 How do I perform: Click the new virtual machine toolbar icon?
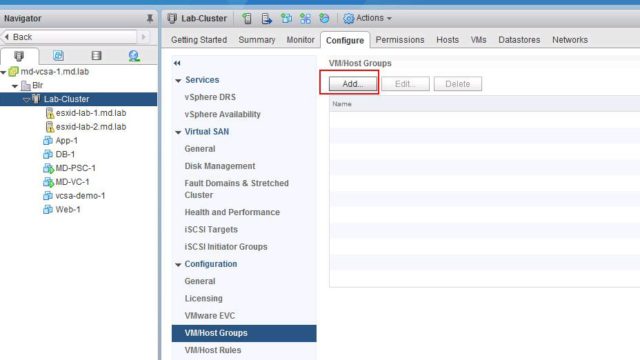coord(286,18)
